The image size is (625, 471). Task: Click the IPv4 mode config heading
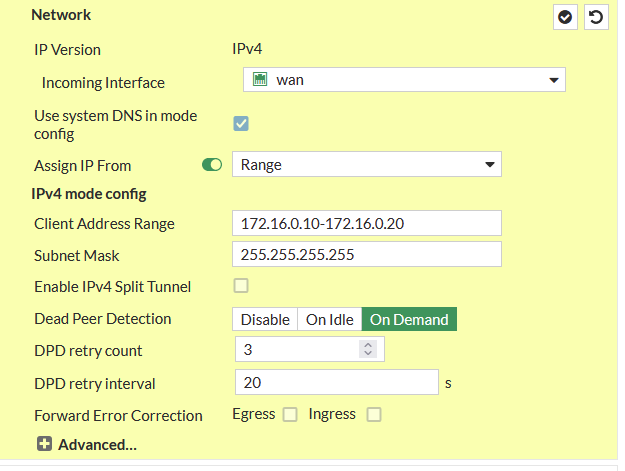(89, 194)
